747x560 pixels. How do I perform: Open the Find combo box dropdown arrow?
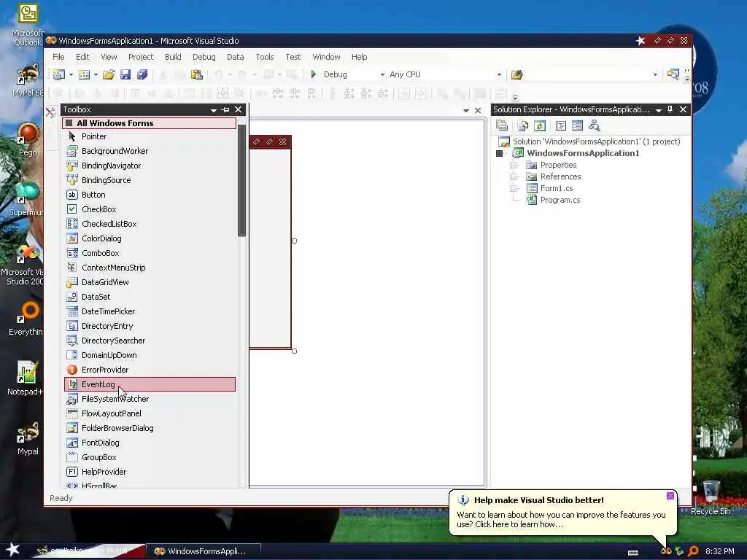click(x=655, y=74)
